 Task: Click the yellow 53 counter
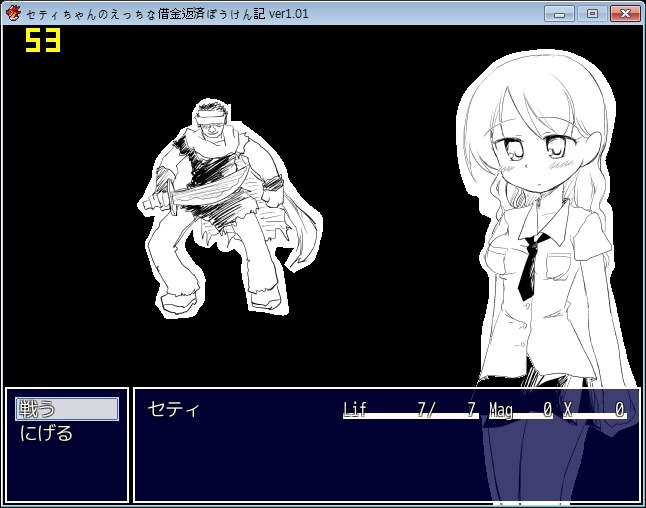(x=43, y=40)
